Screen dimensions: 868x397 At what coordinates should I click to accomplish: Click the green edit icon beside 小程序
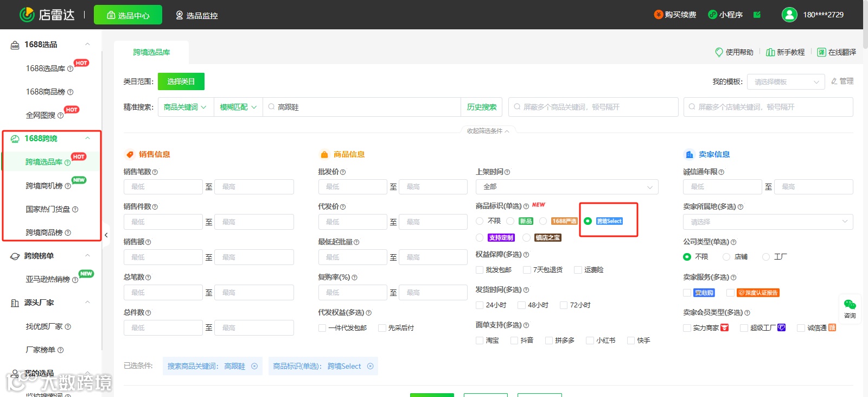[x=757, y=15]
